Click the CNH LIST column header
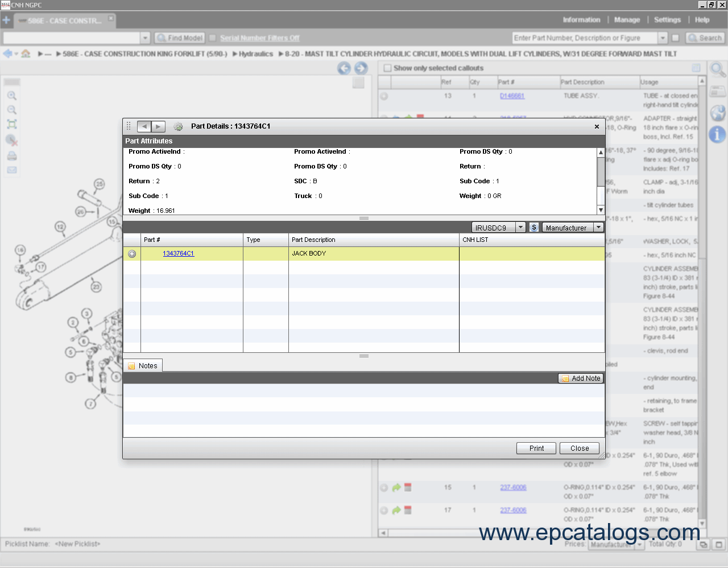The image size is (728, 568). point(531,240)
